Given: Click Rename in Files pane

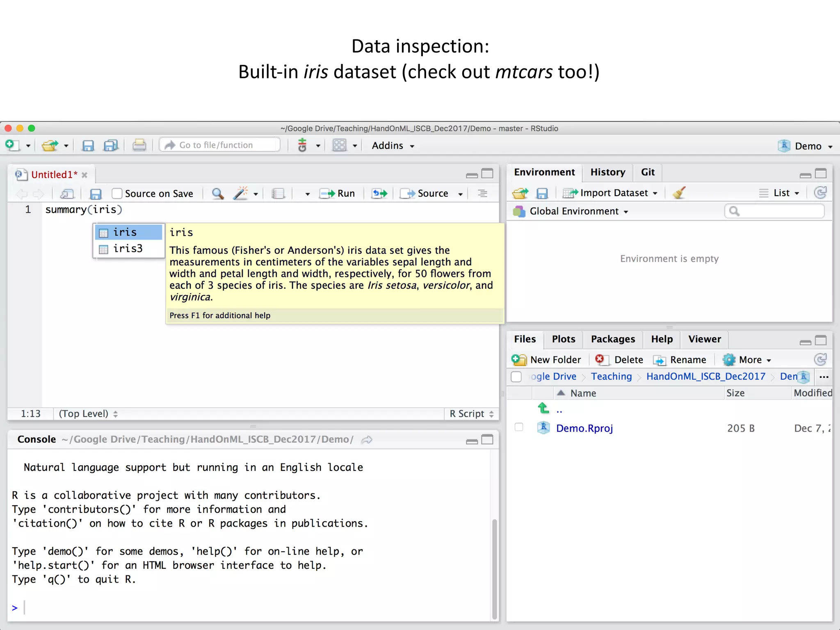Looking at the screenshot, I should pos(680,360).
